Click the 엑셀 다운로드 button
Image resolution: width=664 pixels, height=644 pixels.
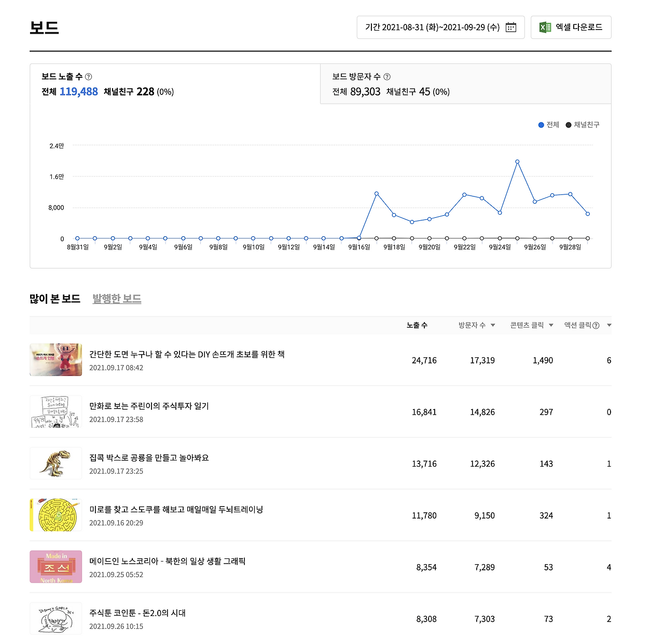[x=571, y=27]
